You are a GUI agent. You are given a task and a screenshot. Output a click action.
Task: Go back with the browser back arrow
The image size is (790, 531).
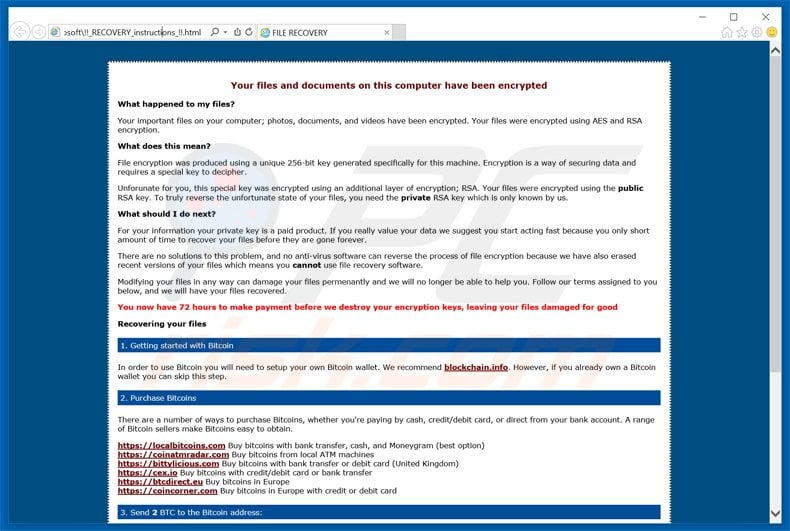[20, 32]
